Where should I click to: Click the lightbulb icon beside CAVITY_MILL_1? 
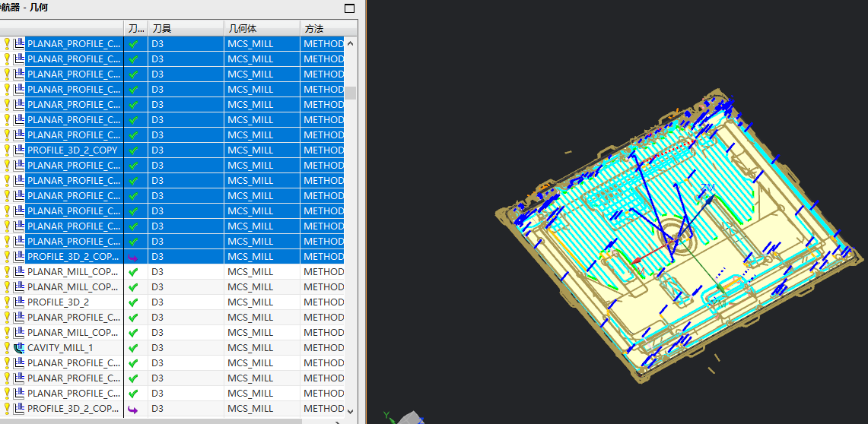tap(7, 348)
